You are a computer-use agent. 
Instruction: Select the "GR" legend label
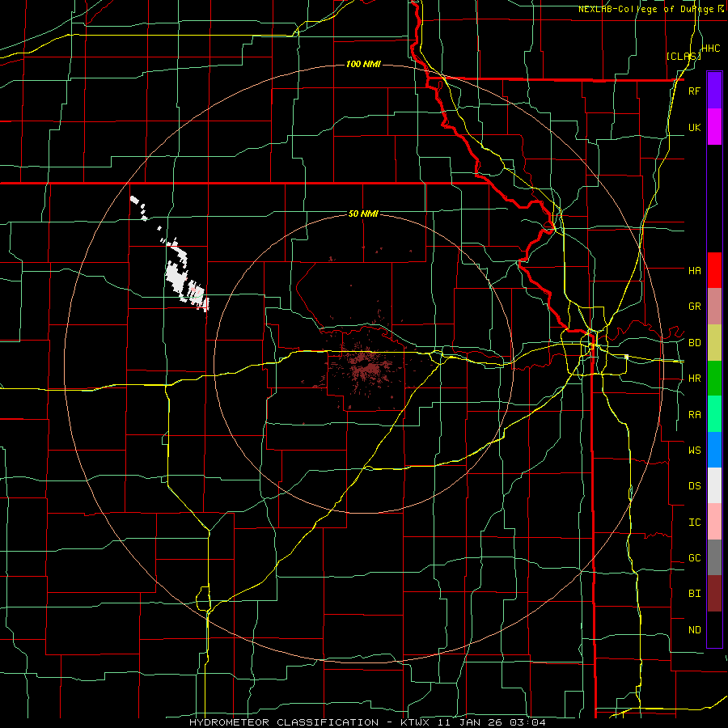click(694, 307)
